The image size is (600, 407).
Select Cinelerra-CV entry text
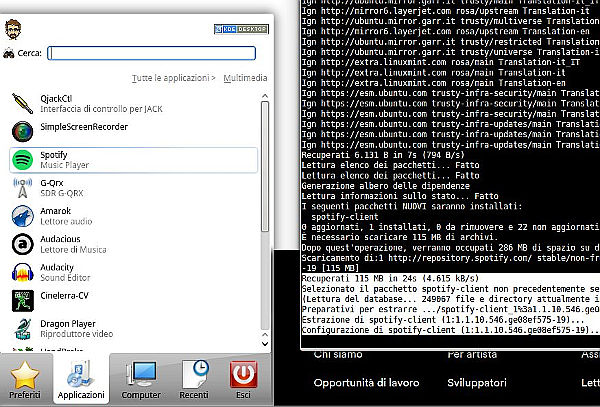(64, 296)
